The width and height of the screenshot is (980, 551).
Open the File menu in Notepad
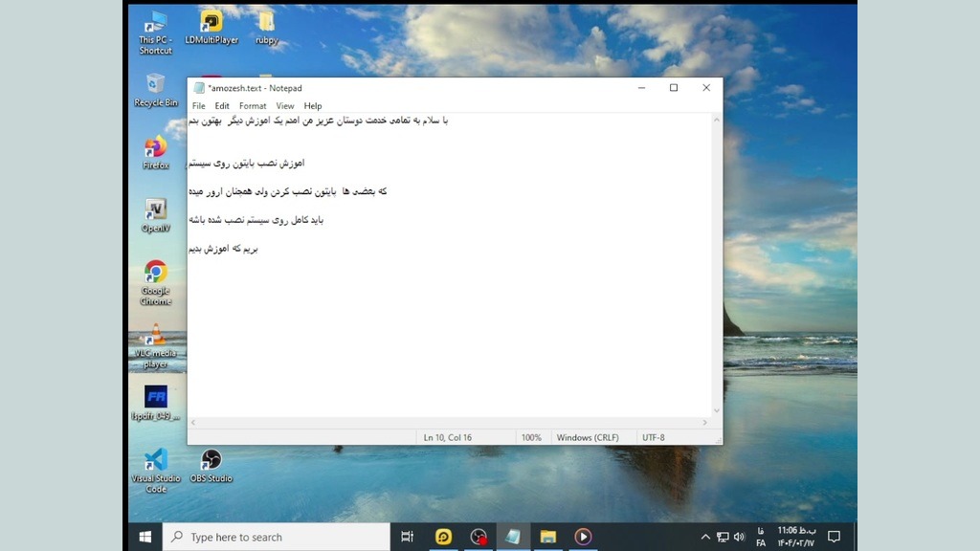(x=199, y=106)
